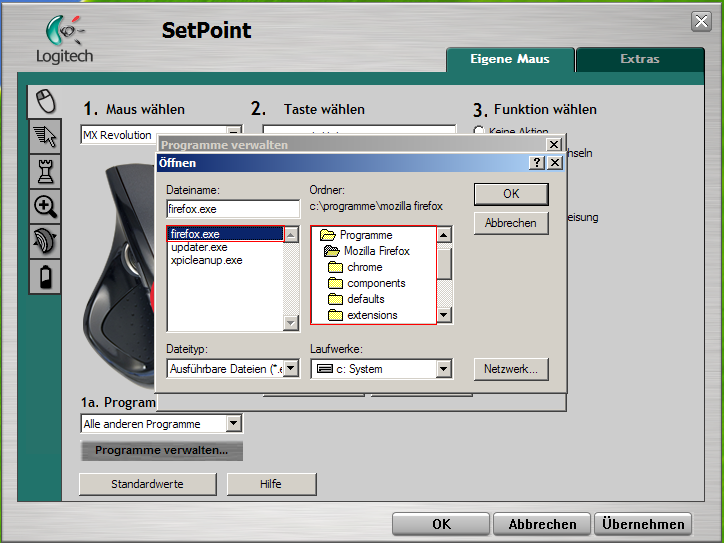The image size is (724, 543).
Task: Close the SetPoint window
Action: [701, 21]
